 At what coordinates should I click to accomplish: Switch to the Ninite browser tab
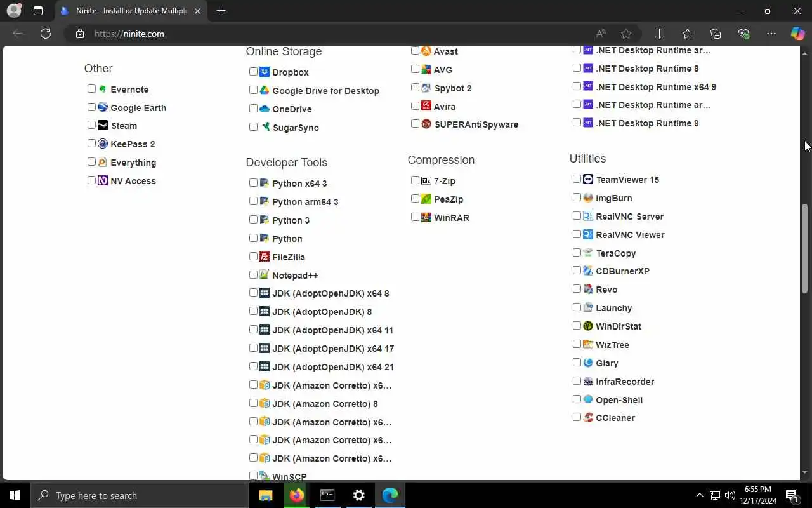(130, 11)
